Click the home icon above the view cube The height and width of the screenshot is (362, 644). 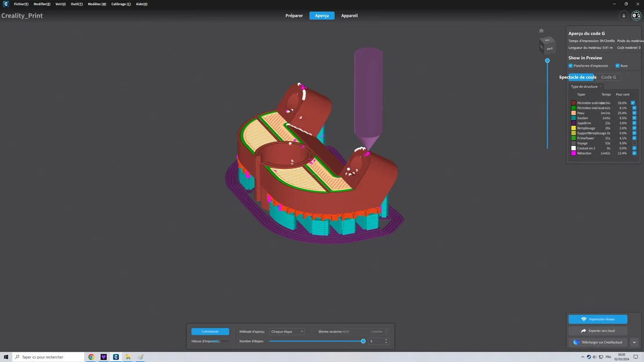pos(541,30)
